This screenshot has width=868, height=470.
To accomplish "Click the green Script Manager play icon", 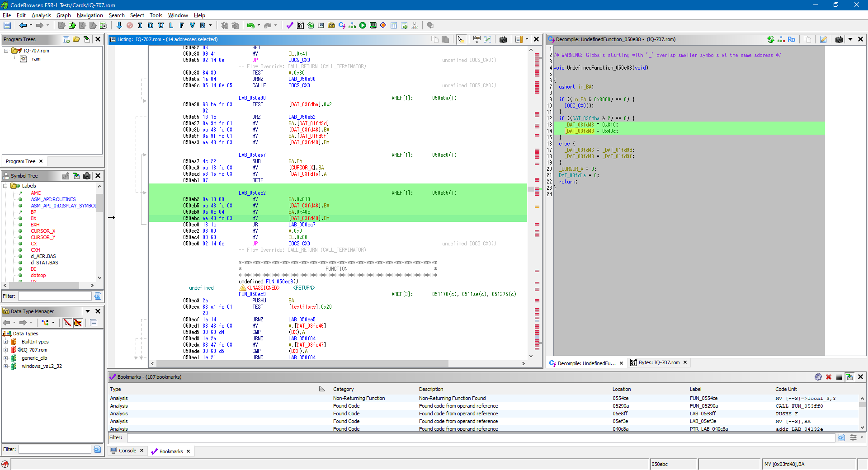I will 363,25.
